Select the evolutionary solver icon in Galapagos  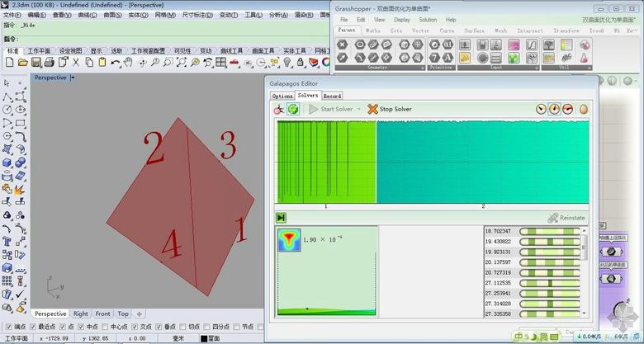point(278,109)
